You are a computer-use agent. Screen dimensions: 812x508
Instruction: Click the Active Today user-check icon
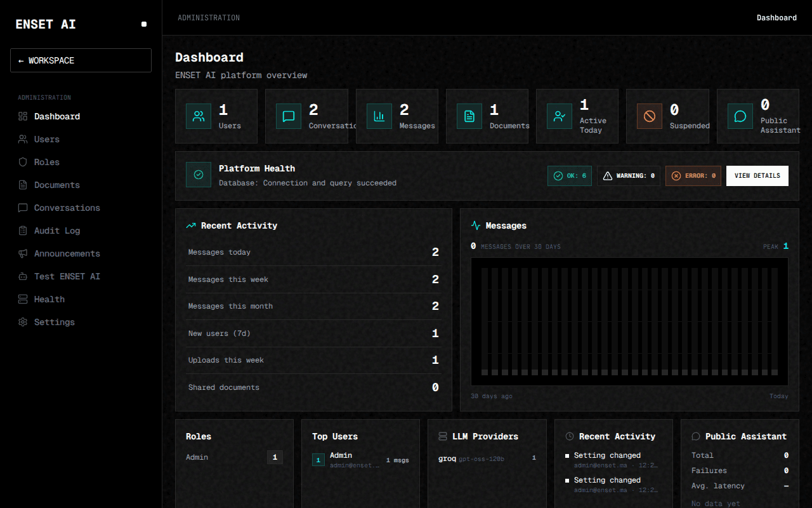[560, 116]
